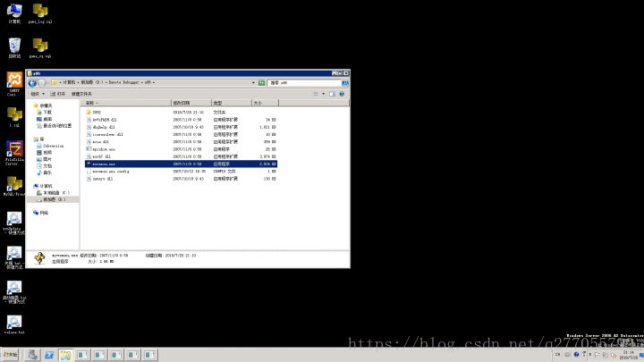Click the Explorer folder taskbar button
This screenshot has width=644, height=362.
coord(65,355)
